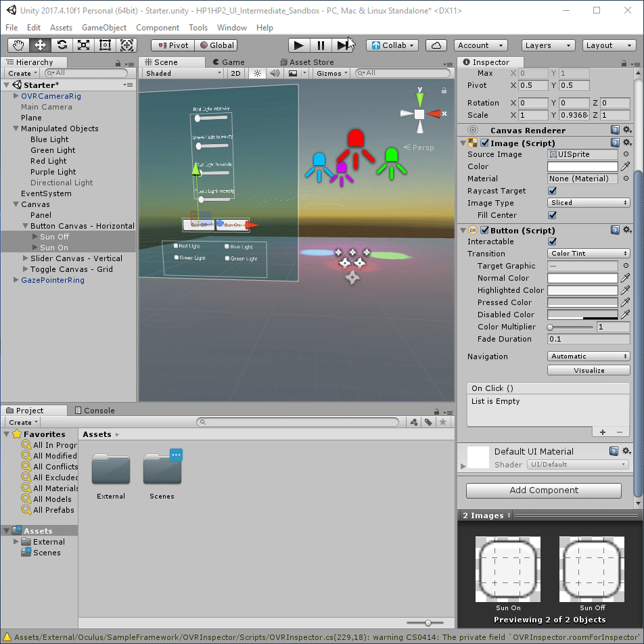This screenshot has width=644, height=644.
Task: Open the Transition Color Tint dropdown
Action: click(588, 254)
